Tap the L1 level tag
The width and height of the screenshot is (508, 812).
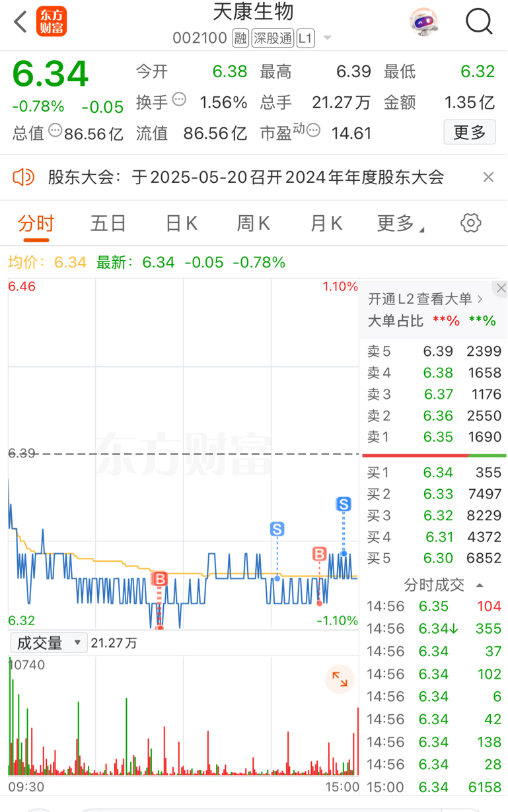pos(305,38)
